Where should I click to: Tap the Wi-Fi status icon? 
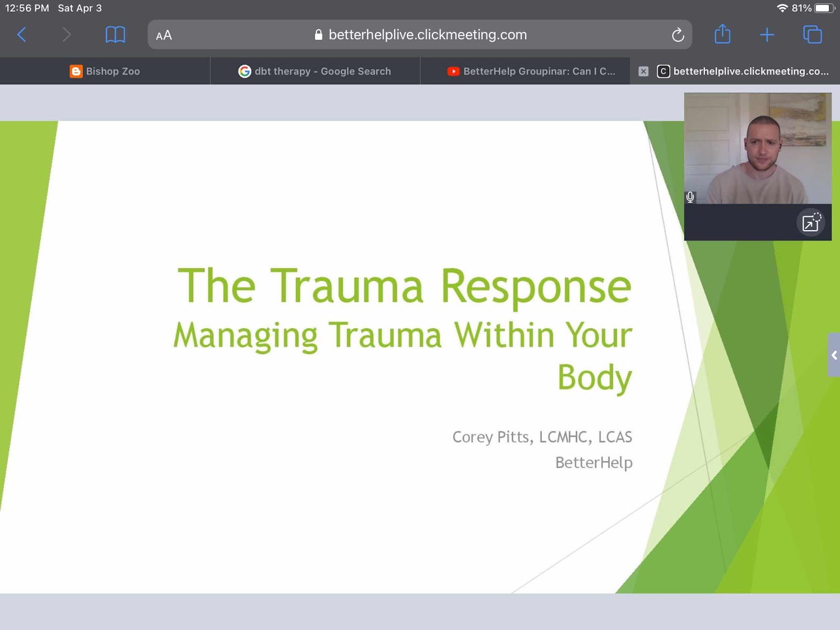(782, 8)
